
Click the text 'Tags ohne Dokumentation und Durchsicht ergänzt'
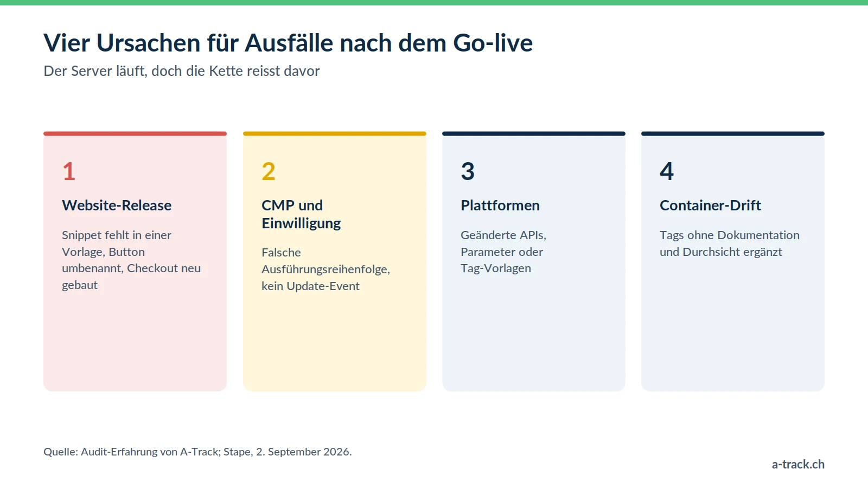(730, 243)
